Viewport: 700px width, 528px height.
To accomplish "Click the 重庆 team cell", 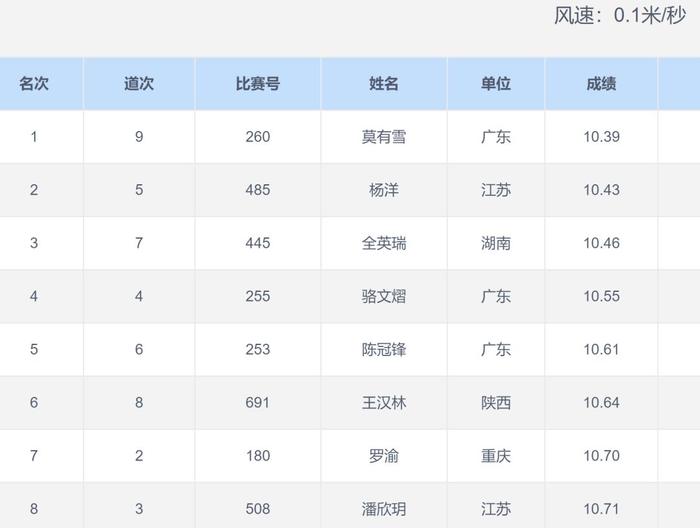I will pyautogui.click(x=496, y=456).
